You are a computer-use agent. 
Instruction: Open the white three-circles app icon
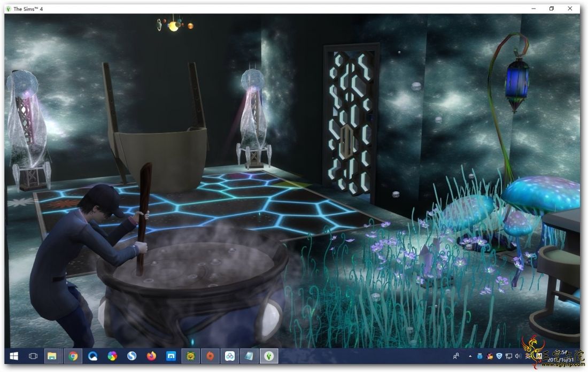[x=229, y=356]
